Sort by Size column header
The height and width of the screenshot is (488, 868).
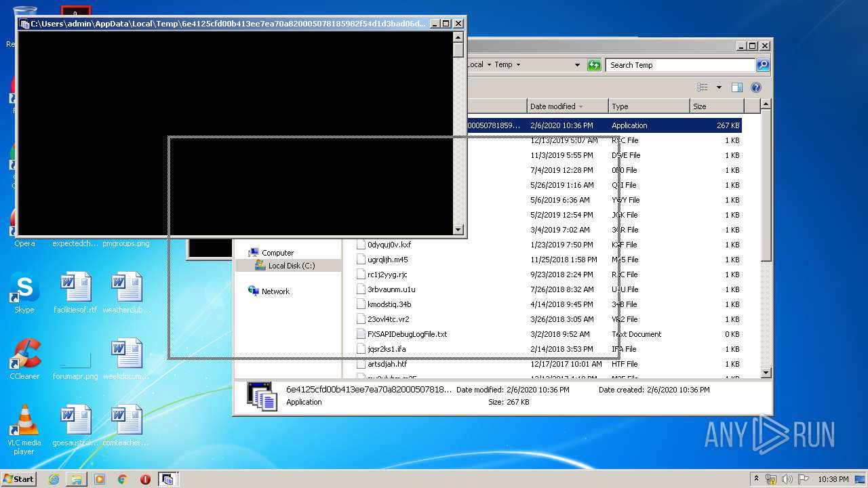pyautogui.click(x=717, y=106)
